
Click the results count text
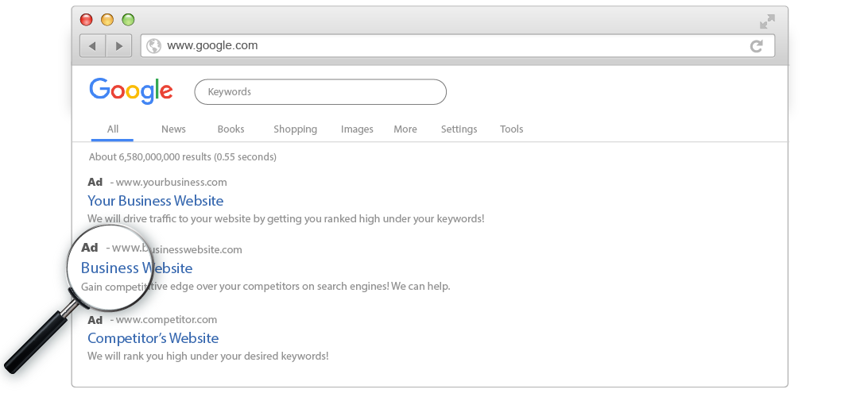pos(183,157)
